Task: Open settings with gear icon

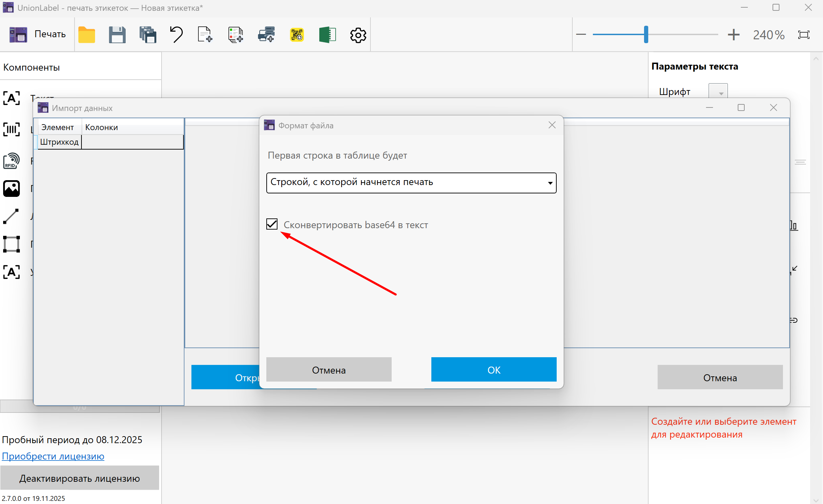Action: coord(358,35)
